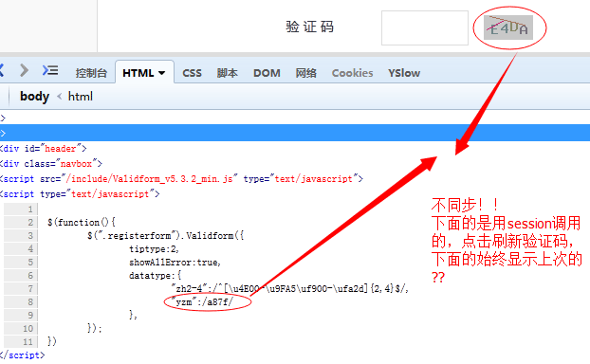This screenshot has width=590, height=364.
Task: Select body in the breadcrumb path
Action: (x=34, y=97)
